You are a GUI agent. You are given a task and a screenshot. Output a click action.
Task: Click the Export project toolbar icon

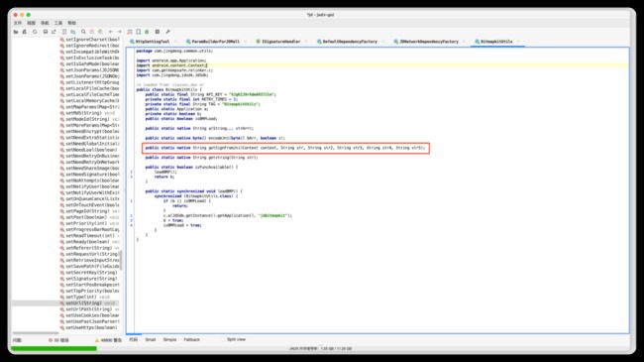54,32
